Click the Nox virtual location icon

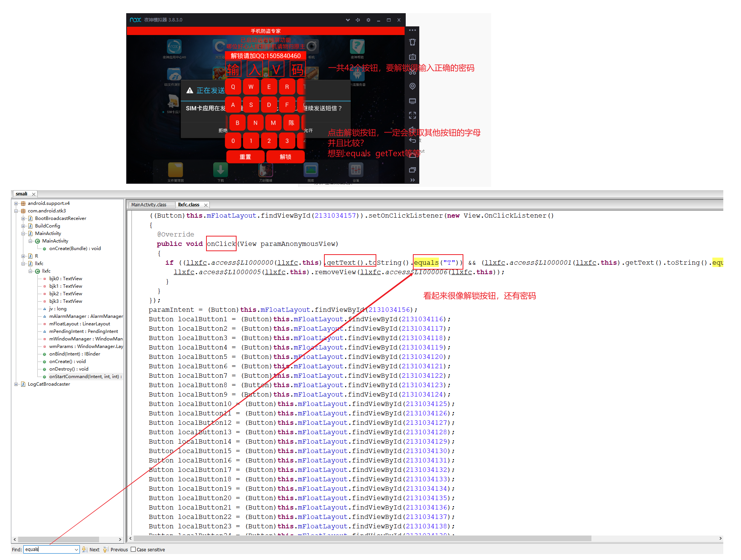[x=412, y=86]
